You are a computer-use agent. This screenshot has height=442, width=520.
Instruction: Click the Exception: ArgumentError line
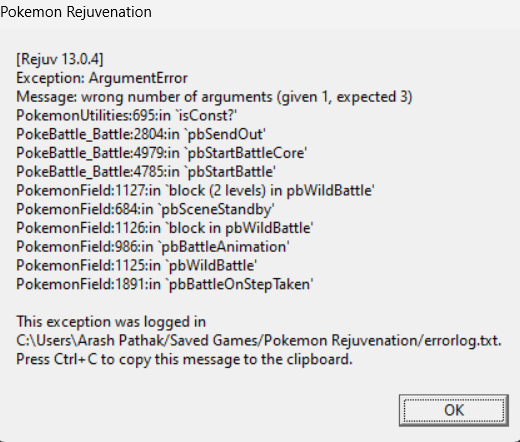click(102, 78)
